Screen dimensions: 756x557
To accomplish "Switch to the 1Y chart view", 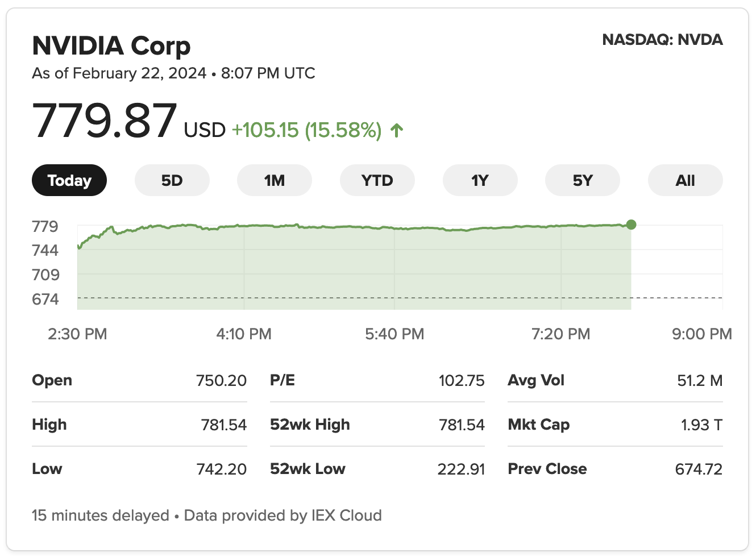I will 480,181.
